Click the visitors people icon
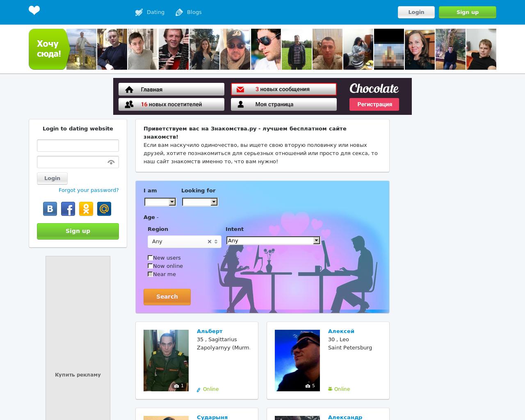Viewport: 525px width, 420px height. point(129,104)
